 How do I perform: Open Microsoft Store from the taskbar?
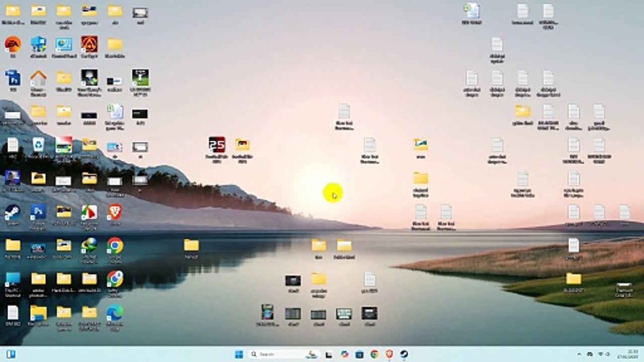pyautogui.click(x=359, y=354)
